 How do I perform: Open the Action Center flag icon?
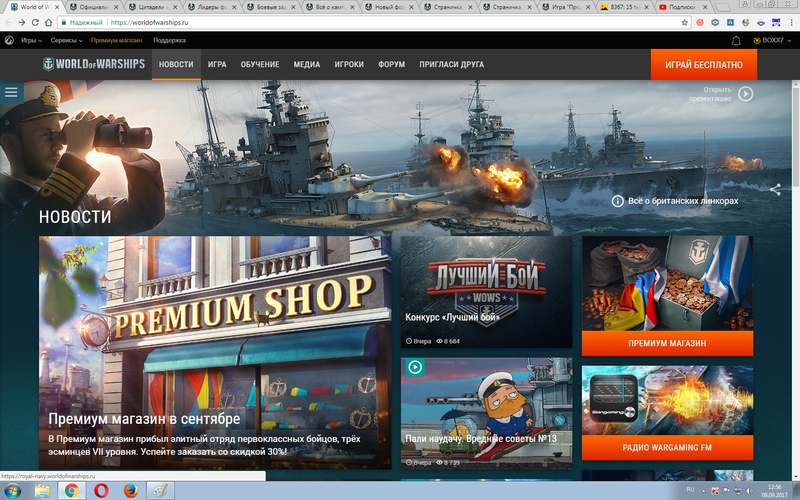(x=726, y=491)
